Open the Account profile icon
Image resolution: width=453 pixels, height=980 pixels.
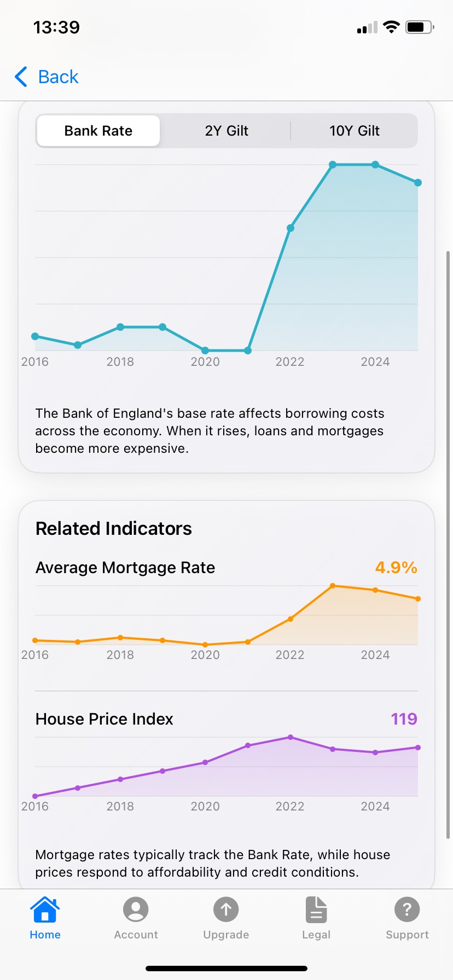(135, 908)
